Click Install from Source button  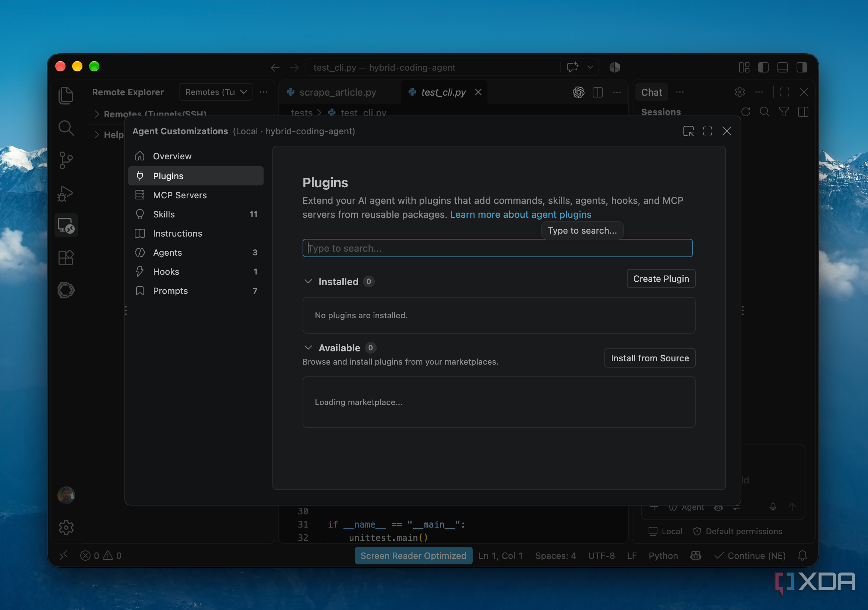click(x=649, y=358)
